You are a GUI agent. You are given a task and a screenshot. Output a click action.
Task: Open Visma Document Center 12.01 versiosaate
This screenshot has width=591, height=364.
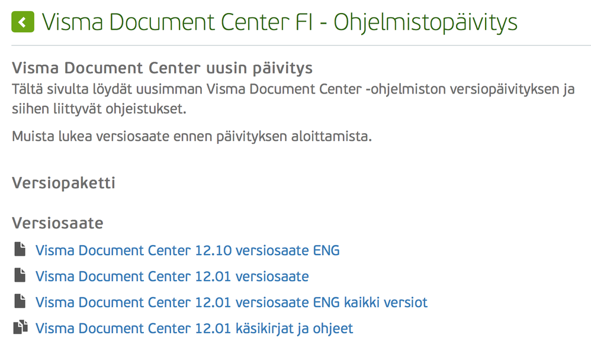coord(172,276)
